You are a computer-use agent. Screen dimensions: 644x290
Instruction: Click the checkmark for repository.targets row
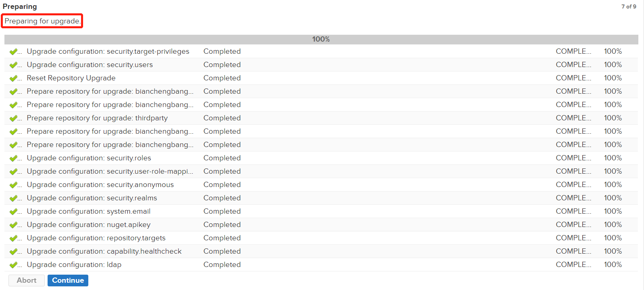tap(13, 238)
